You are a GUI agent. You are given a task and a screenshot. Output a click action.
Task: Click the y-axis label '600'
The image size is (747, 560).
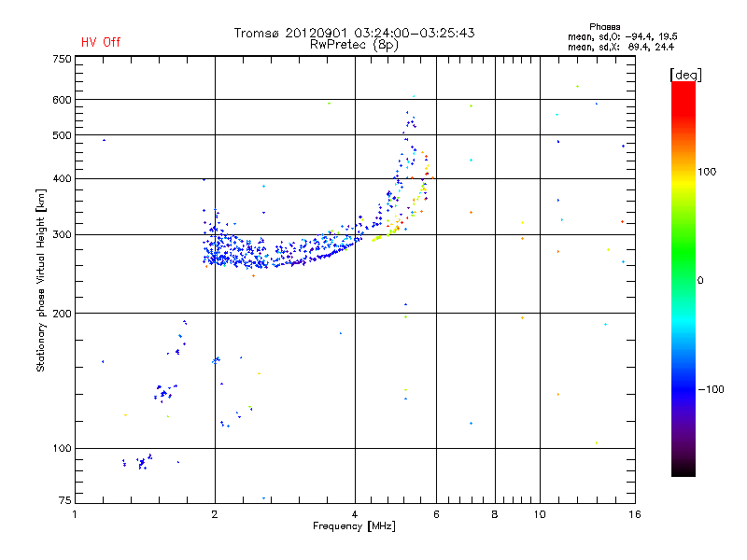tap(62, 100)
